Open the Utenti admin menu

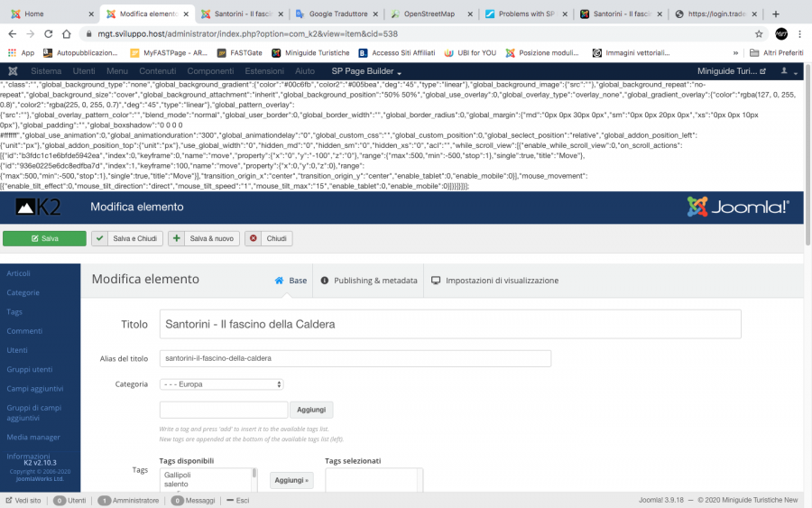coord(84,71)
